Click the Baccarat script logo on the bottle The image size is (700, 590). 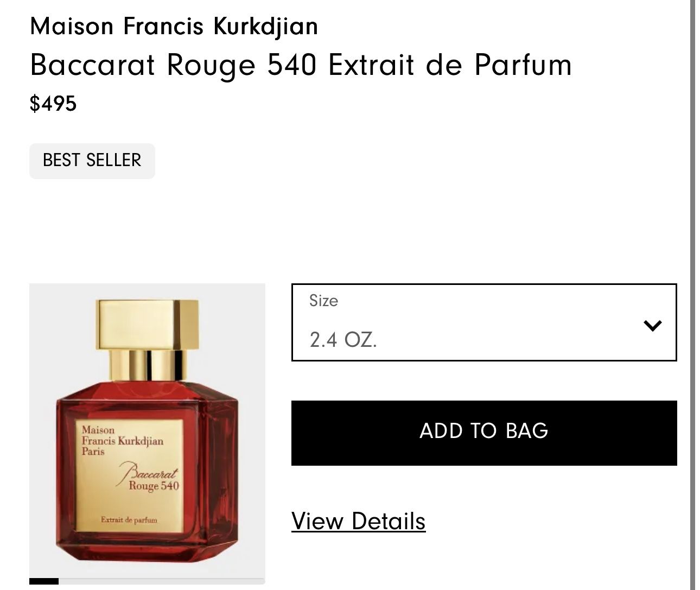pos(149,471)
